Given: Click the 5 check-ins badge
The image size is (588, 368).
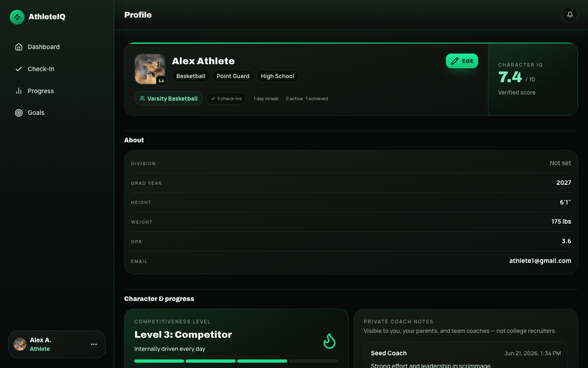Looking at the screenshot, I should [x=226, y=99].
